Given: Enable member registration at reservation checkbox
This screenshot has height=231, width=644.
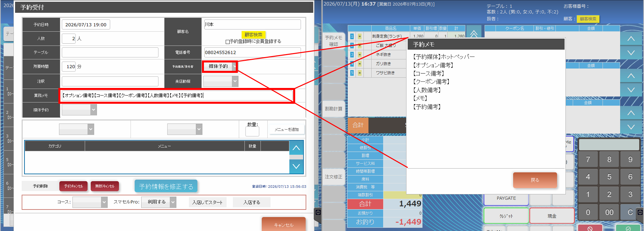Looking at the screenshot, I should pos(227,42).
